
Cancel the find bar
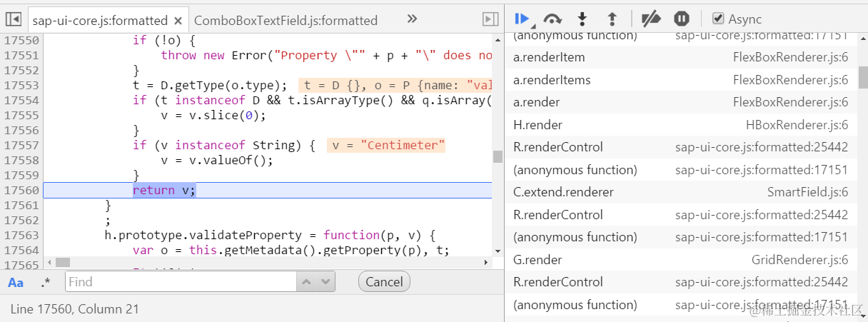tap(384, 281)
